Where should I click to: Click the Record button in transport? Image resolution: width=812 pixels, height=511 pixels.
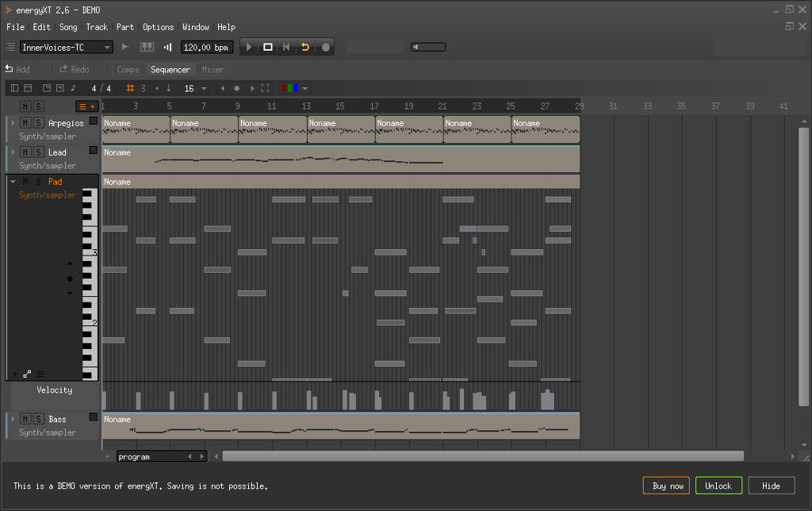point(325,48)
